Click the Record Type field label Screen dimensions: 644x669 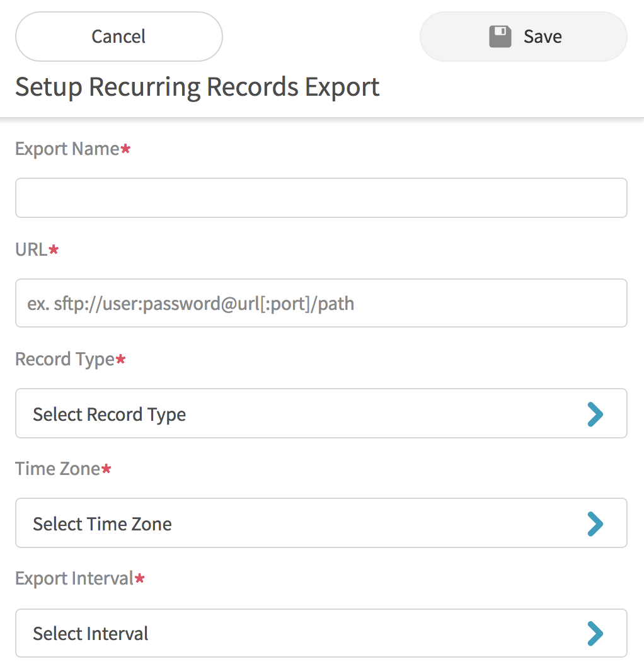click(x=64, y=359)
